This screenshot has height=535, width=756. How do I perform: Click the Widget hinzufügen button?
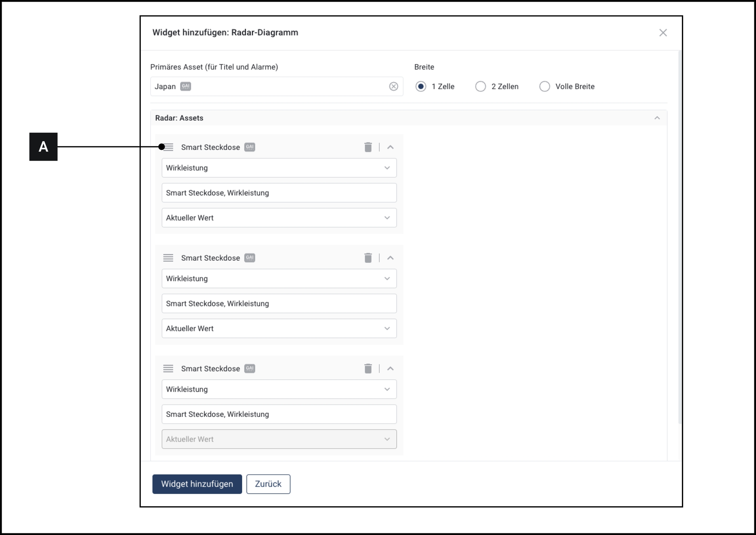tap(197, 484)
